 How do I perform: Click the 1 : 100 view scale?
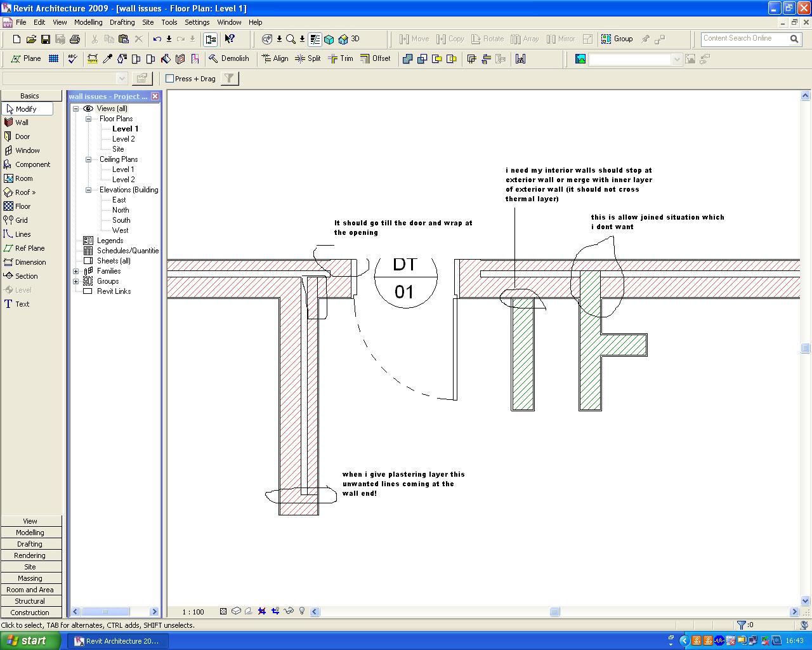click(x=193, y=612)
